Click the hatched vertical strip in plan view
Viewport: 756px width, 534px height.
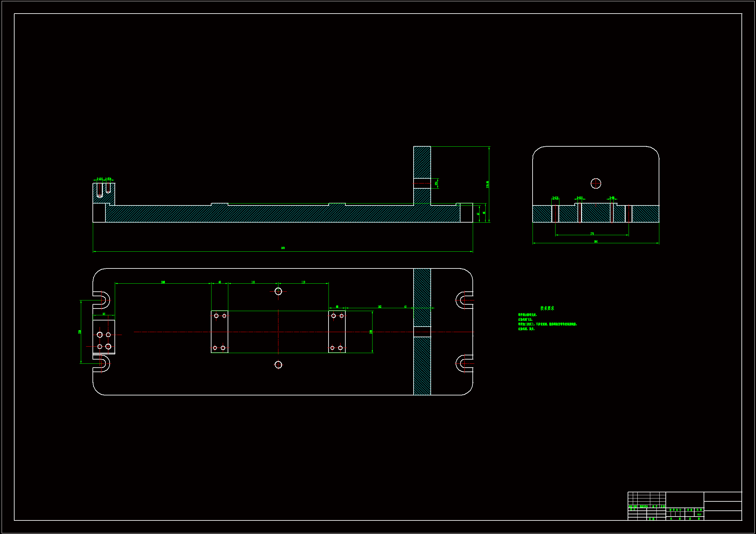[422, 365]
